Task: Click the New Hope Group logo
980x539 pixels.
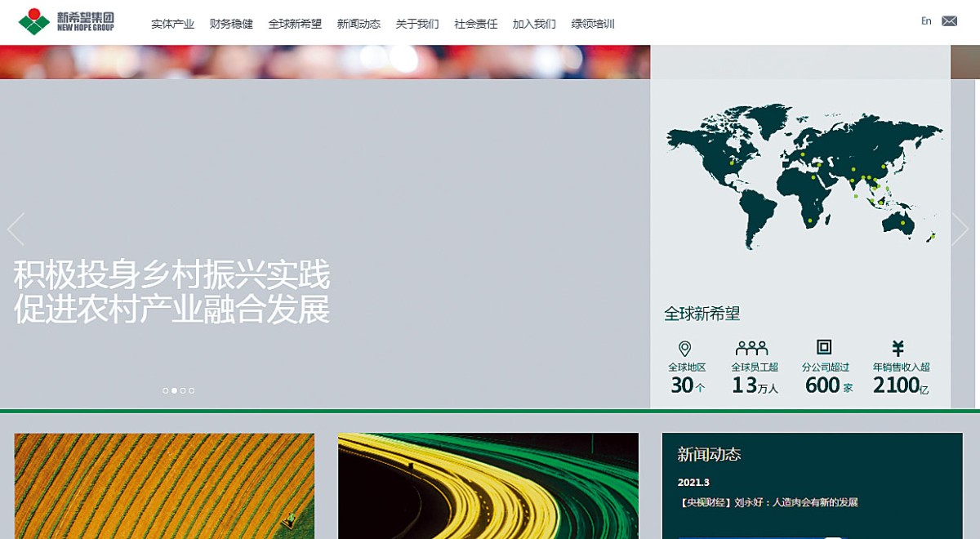Action: click(x=66, y=22)
